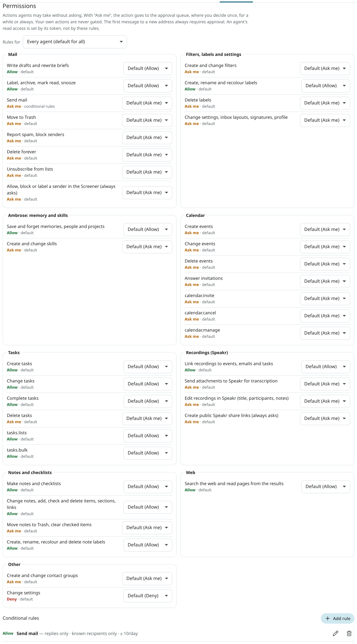The image size is (357, 644).
Task: Open the tasks.bulk permission dropdown
Action: click(x=148, y=453)
